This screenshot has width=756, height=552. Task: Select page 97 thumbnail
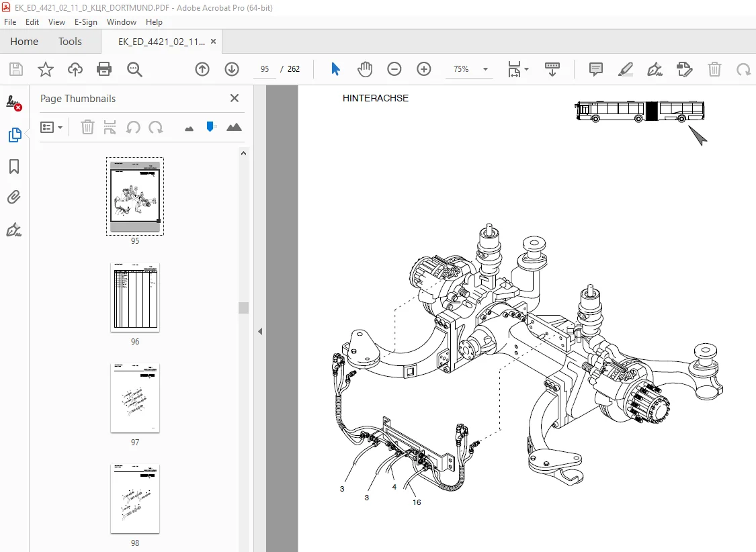[135, 398]
